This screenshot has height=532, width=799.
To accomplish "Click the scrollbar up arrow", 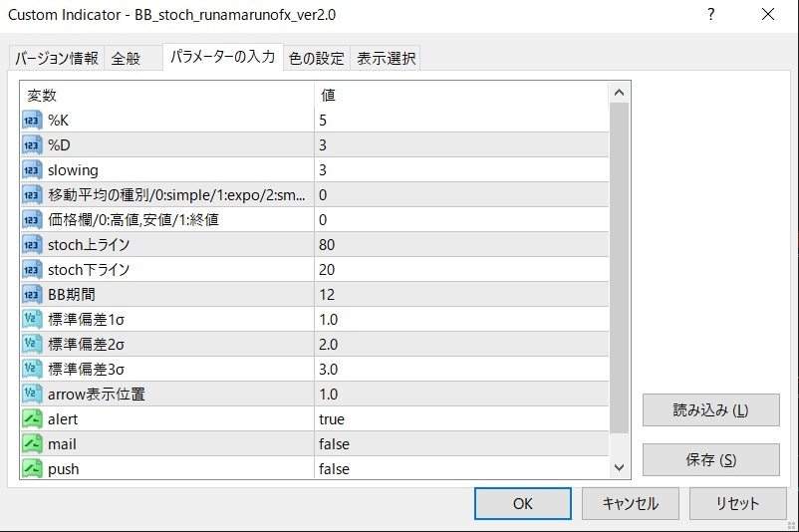I will tap(619, 93).
